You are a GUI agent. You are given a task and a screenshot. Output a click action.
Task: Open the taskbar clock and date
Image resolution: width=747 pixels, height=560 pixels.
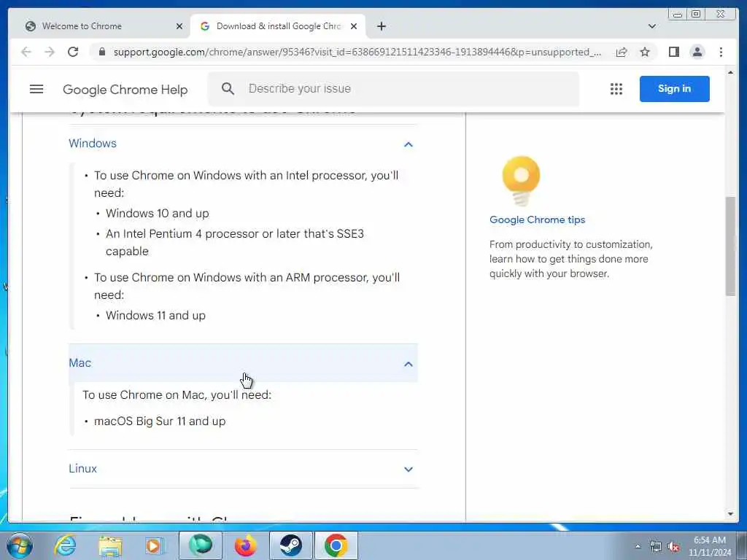(x=709, y=546)
